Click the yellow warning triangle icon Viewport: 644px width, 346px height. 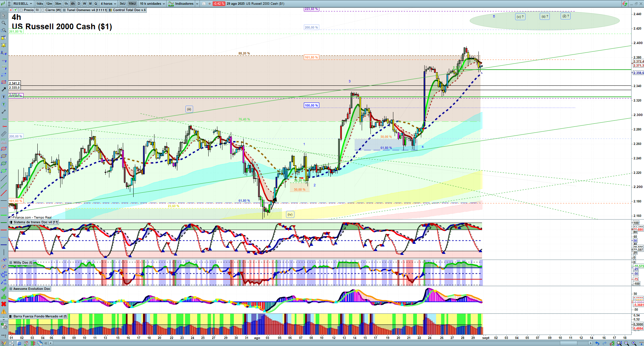click(4, 311)
